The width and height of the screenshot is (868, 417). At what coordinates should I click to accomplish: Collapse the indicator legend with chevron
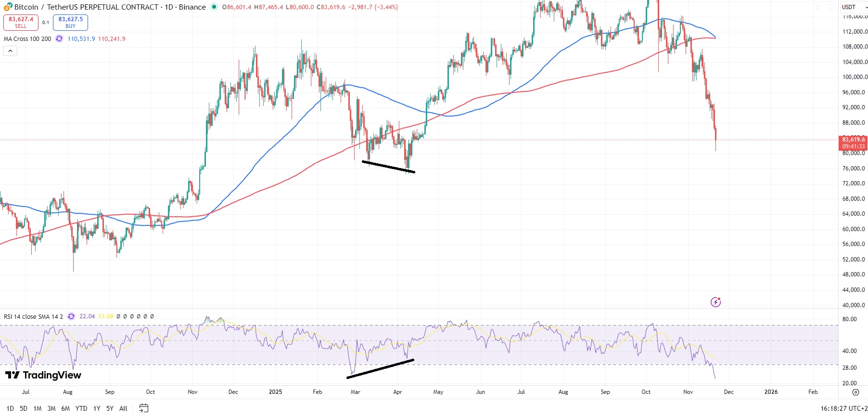click(x=10, y=51)
